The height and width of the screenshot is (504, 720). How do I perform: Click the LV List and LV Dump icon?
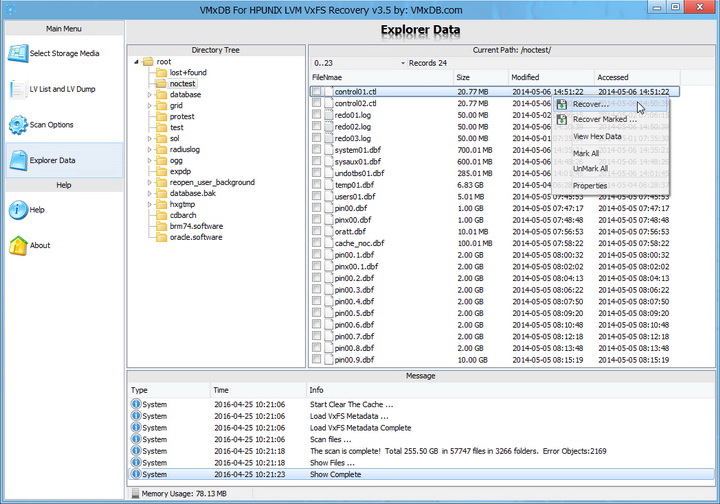[17, 89]
